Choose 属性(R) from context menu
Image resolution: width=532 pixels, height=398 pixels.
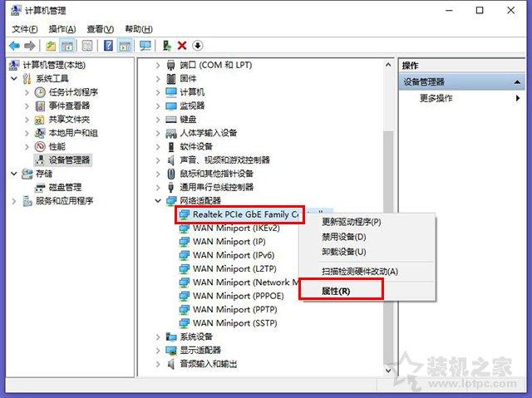coord(367,291)
